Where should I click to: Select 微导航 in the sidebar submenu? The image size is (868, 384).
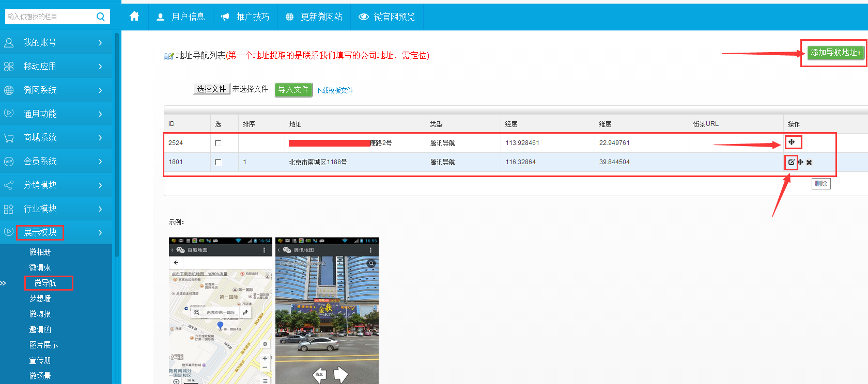(45, 283)
